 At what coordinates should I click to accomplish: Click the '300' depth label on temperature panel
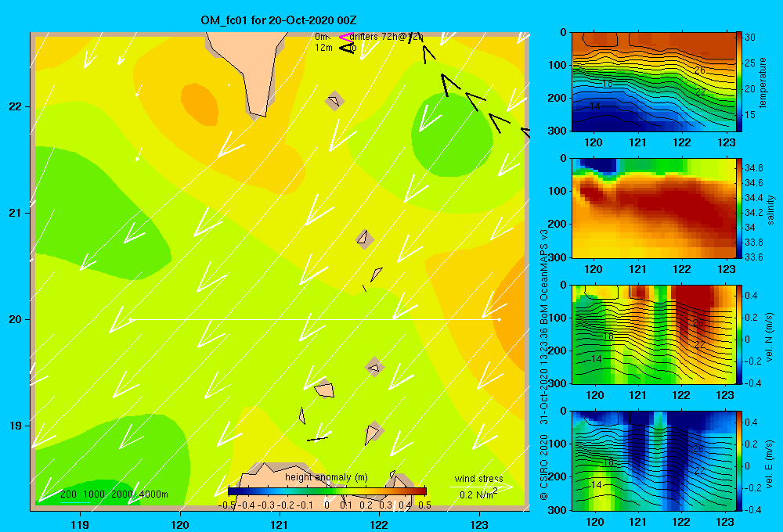[x=557, y=130]
